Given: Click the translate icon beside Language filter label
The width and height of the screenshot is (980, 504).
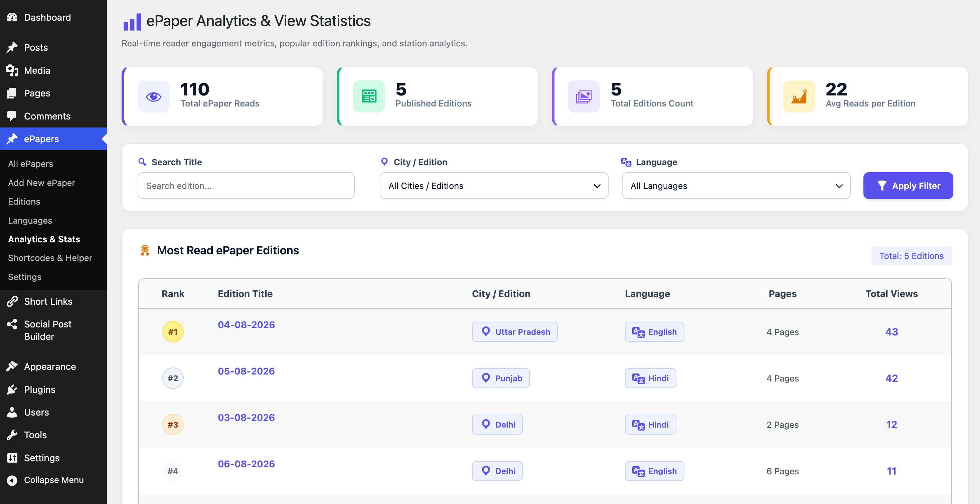Looking at the screenshot, I should coord(626,163).
